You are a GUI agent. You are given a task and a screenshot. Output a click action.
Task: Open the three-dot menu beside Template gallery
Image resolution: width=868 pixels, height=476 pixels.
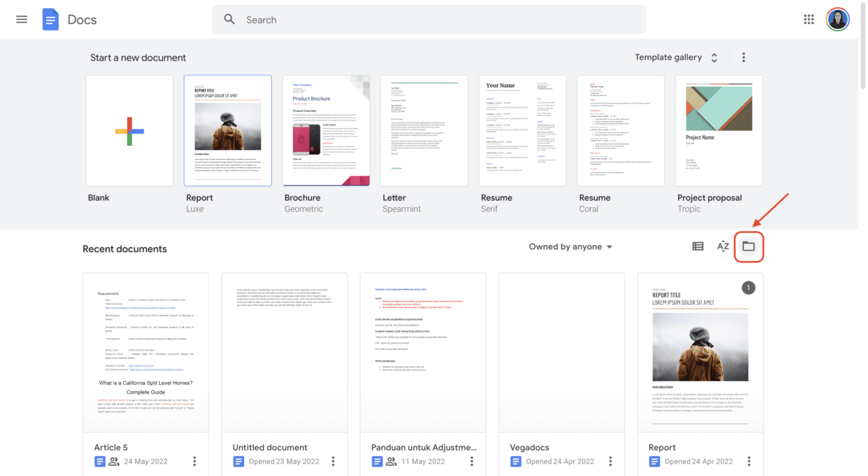coord(744,57)
